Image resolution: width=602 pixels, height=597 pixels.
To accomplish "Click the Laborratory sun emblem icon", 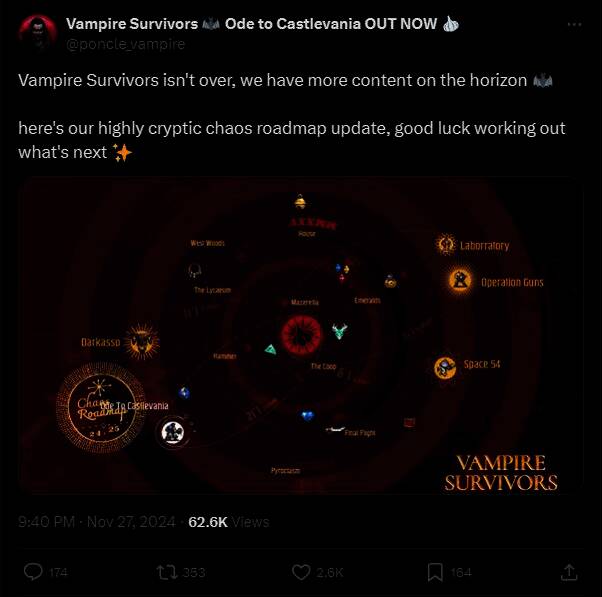I will tap(446, 244).
